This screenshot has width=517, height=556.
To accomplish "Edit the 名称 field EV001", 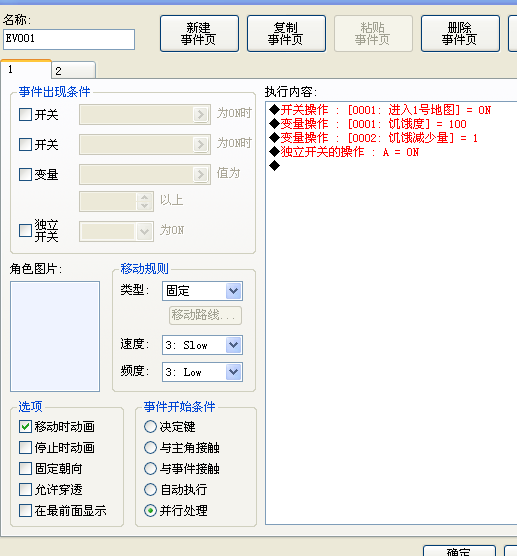I will pyautogui.click(x=69, y=39).
